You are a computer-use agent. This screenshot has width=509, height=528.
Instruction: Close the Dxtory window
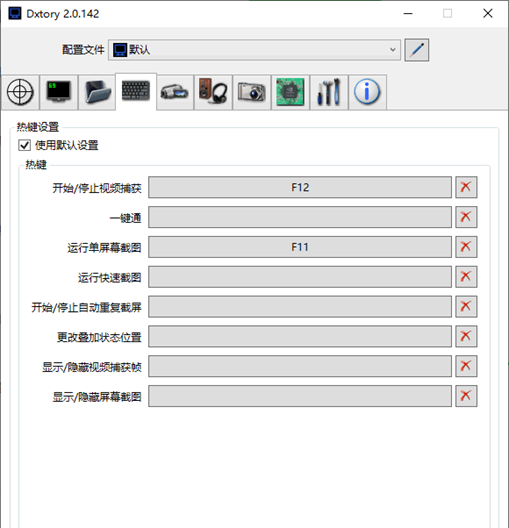tap(488, 14)
